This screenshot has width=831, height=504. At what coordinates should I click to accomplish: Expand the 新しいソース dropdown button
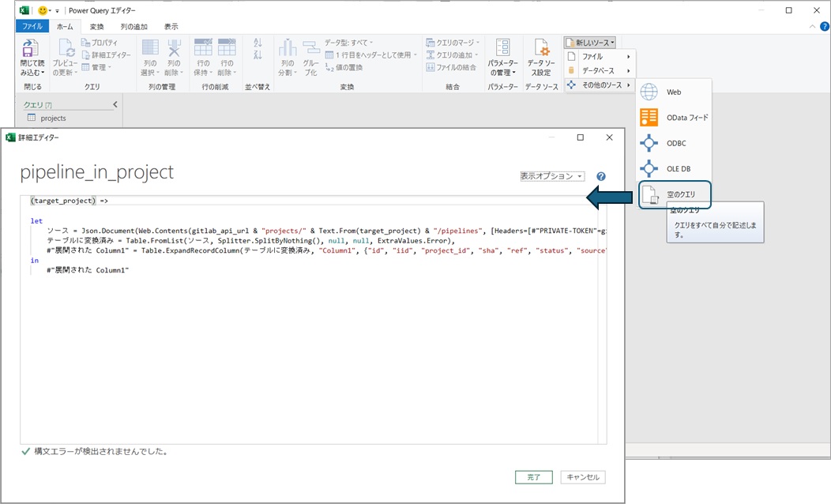pyautogui.click(x=589, y=42)
